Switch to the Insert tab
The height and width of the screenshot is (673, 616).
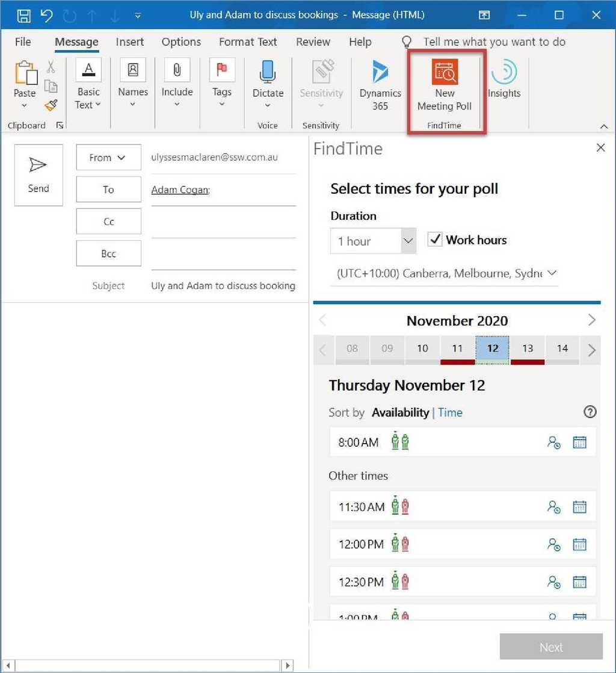tap(129, 42)
